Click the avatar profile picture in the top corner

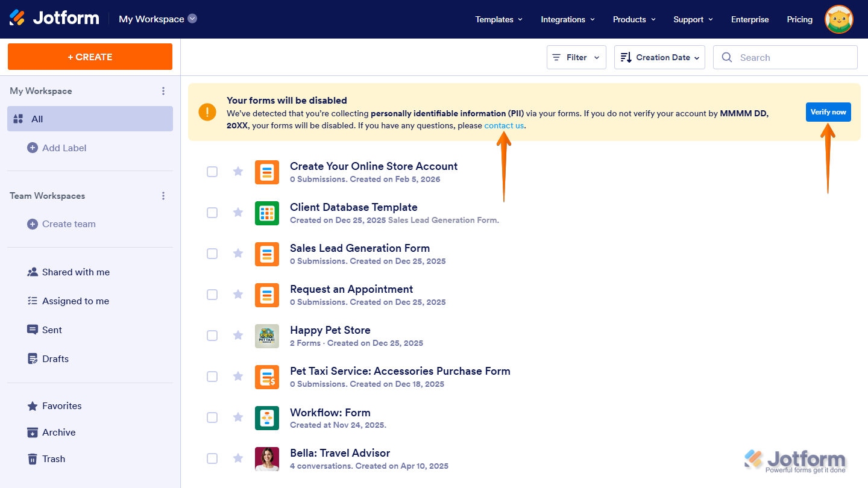point(838,19)
